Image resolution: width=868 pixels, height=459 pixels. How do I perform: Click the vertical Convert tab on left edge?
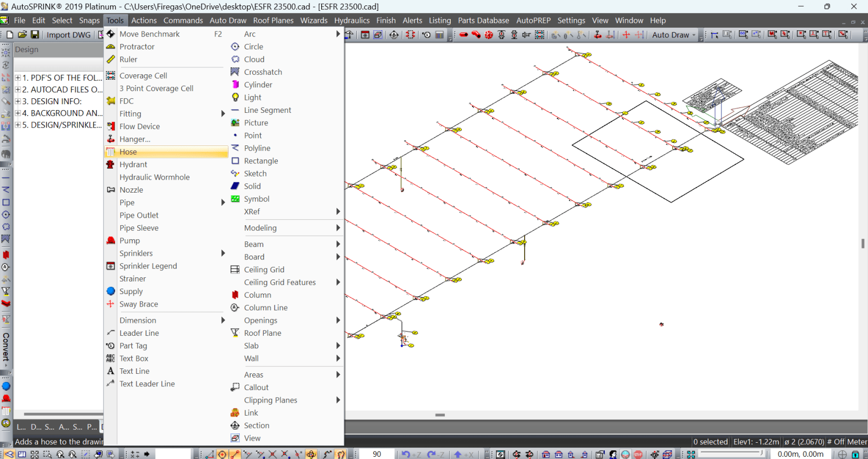[x=5, y=346]
